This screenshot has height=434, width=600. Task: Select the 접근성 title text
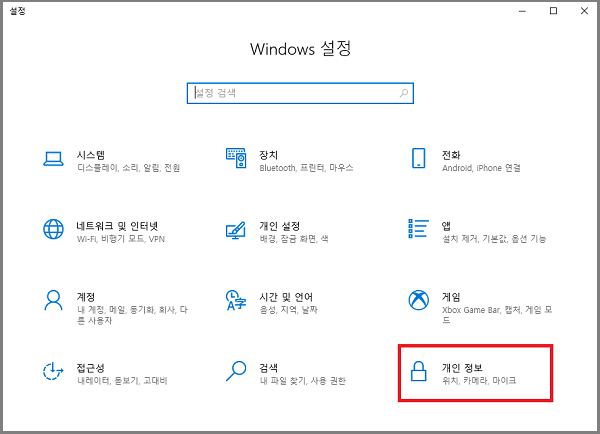point(90,368)
